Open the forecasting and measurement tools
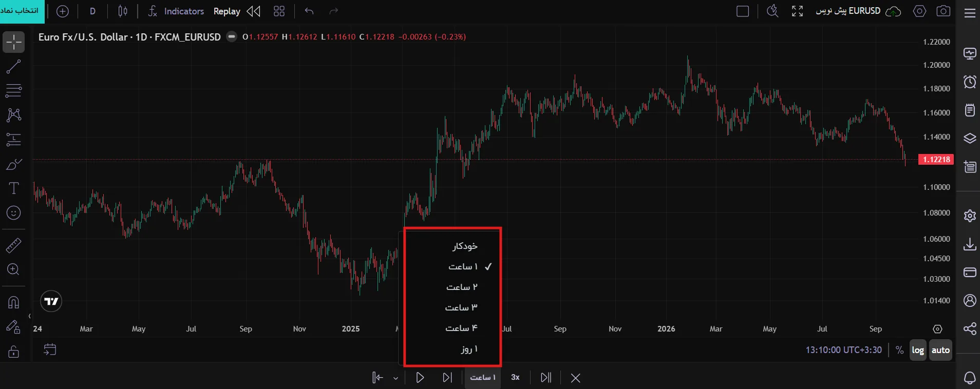This screenshot has width=980, height=389. [14, 139]
